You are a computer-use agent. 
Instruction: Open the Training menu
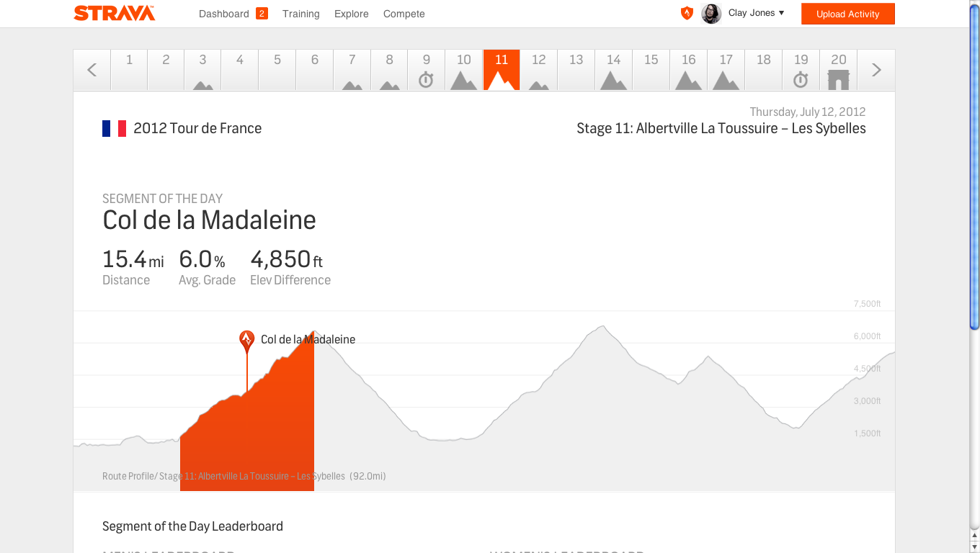tap(300, 14)
